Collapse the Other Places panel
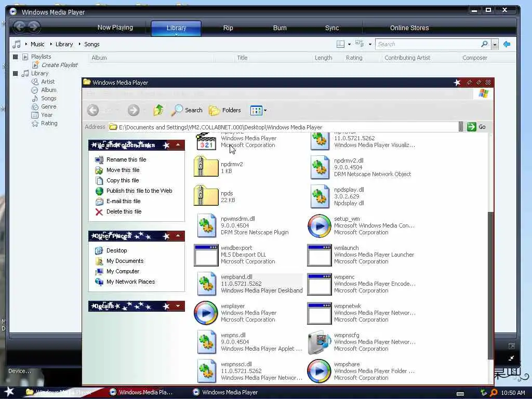Image resolution: width=532 pixels, height=399 pixels. 178,236
